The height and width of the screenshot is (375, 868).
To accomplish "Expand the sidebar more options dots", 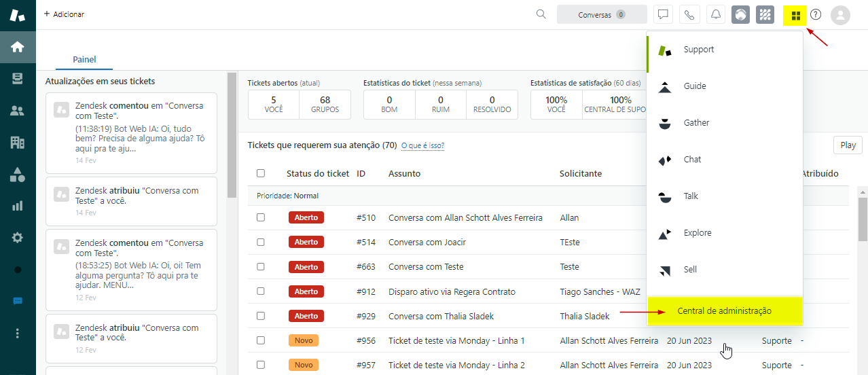I will pyautogui.click(x=18, y=333).
